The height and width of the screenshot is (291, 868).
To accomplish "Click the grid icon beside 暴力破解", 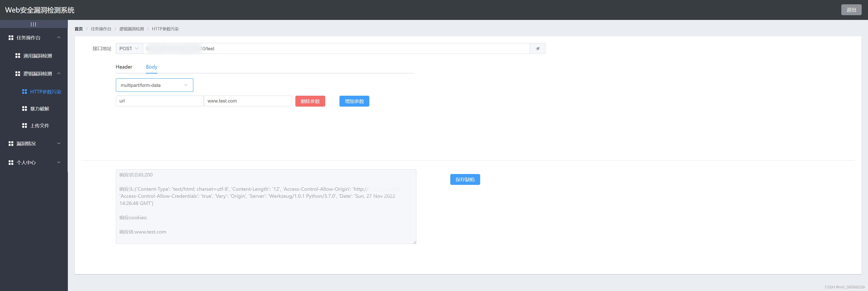I will tap(24, 109).
